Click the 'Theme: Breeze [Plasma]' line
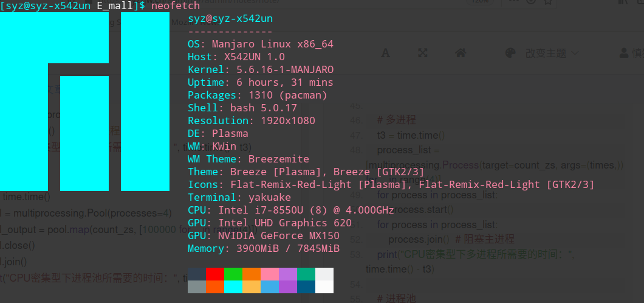Viewport: 644px width, 303px height. (306, 172)
